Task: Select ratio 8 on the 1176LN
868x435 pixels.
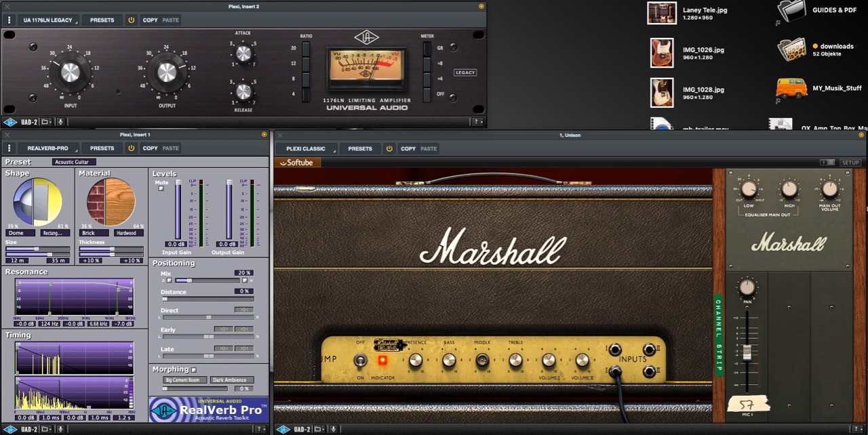Action: coord(306,79)
